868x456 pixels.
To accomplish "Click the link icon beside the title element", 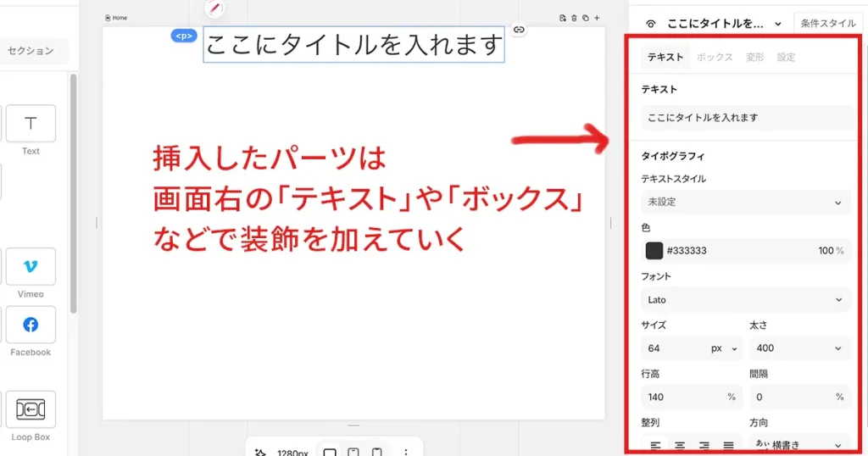I will pyautogui.click(x=519, y=30).
